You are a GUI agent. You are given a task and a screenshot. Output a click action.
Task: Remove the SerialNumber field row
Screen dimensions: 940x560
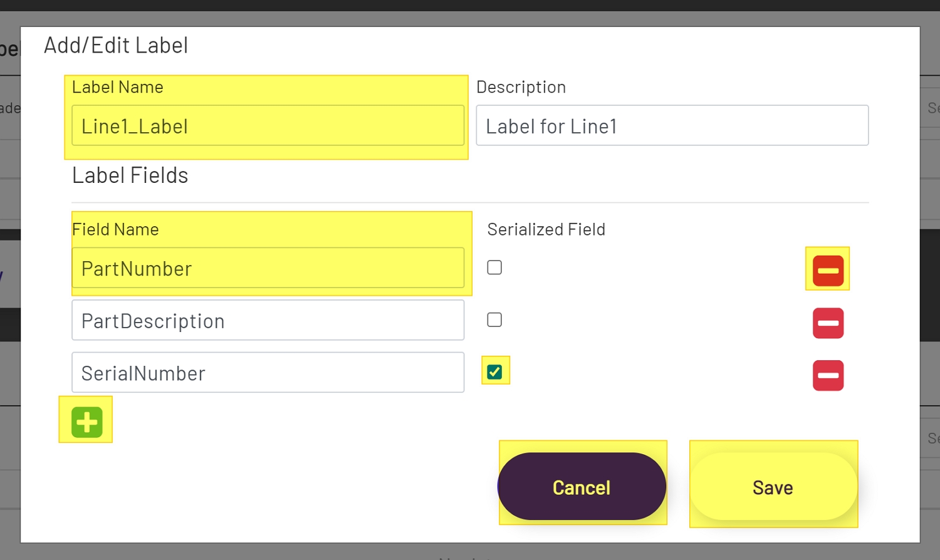[828, 375]
